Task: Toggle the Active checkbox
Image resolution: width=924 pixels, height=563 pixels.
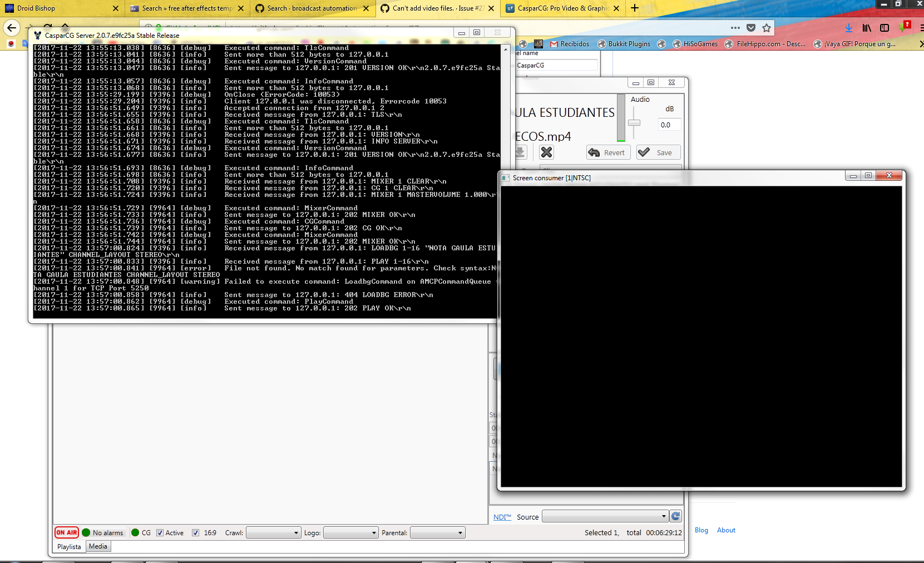Action: point(160,532)
